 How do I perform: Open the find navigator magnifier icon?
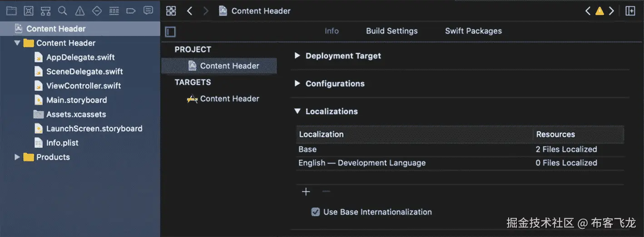tap(63, 11)
